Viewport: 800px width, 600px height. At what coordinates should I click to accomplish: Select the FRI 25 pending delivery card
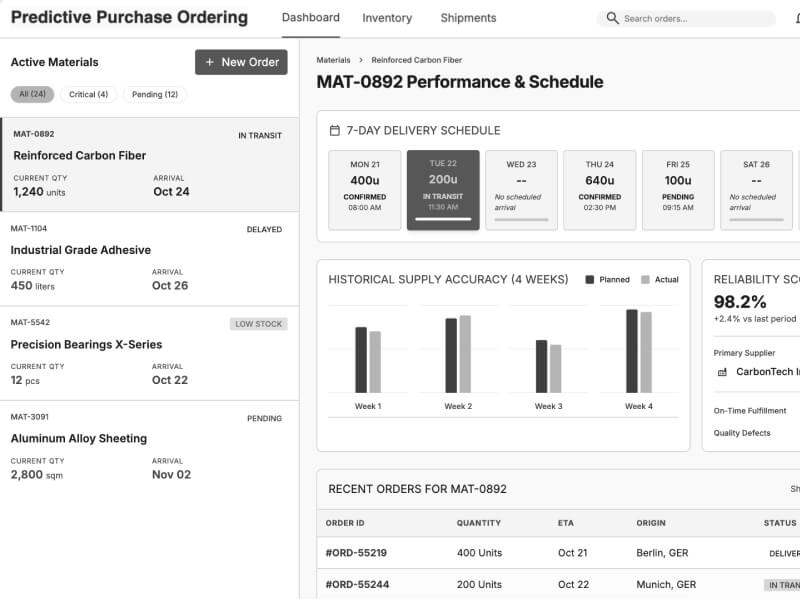[678, 190]
